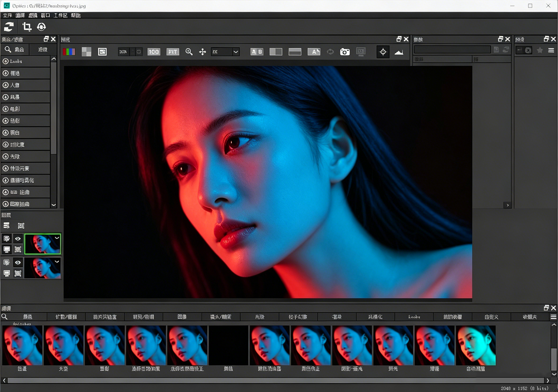Click the RGB color channels icon
The width and height of the screenshot is (558, 392).
pos(69,52)
